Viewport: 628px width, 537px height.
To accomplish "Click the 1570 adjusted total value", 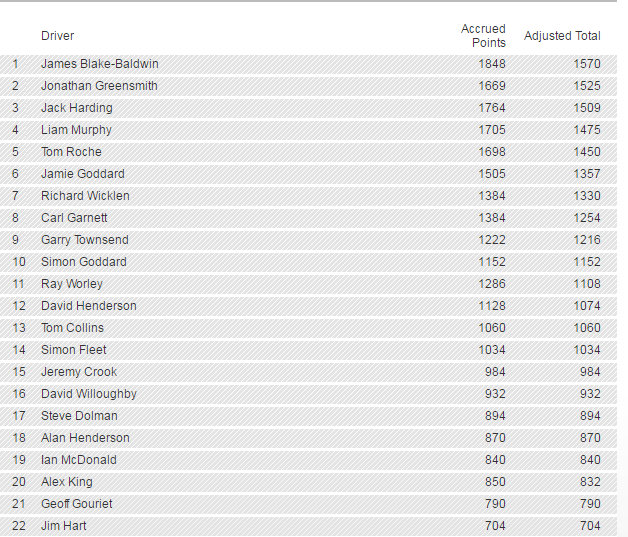I will point(587,64).
